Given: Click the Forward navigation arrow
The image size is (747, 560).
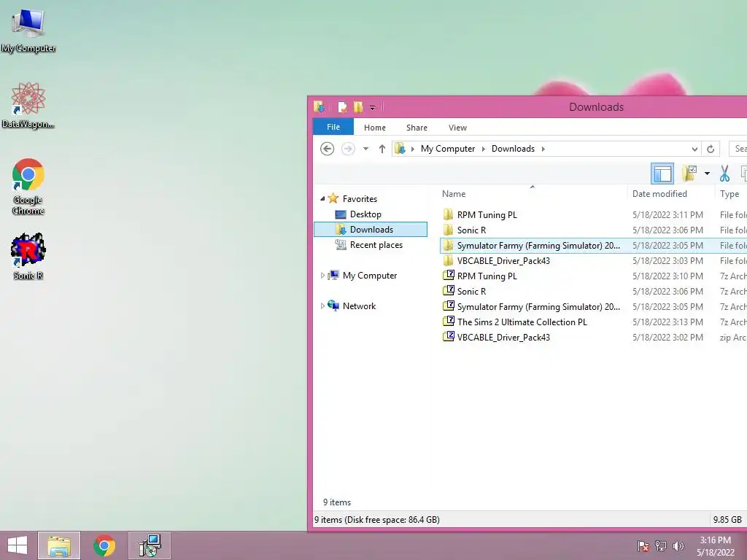Looking at the screenshot, I should [x=348, y=149].
